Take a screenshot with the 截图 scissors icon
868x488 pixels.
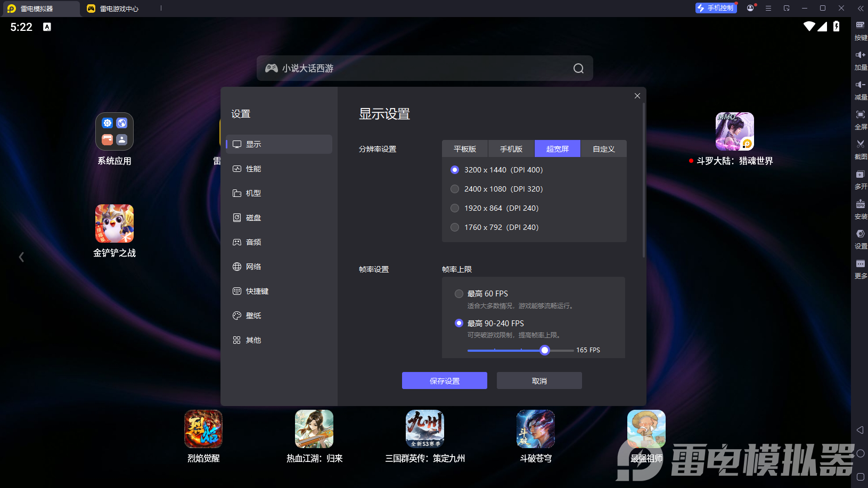pyautogui.click(x=860, y=145)
